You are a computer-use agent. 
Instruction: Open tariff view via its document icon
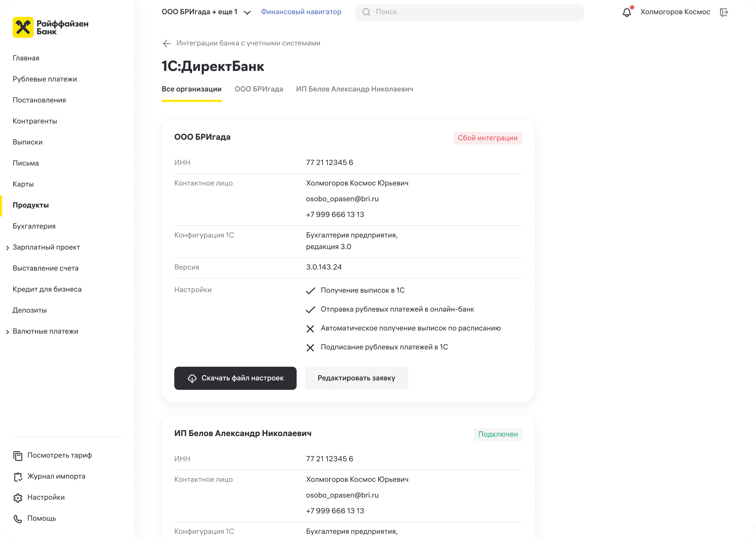(18, 456)
